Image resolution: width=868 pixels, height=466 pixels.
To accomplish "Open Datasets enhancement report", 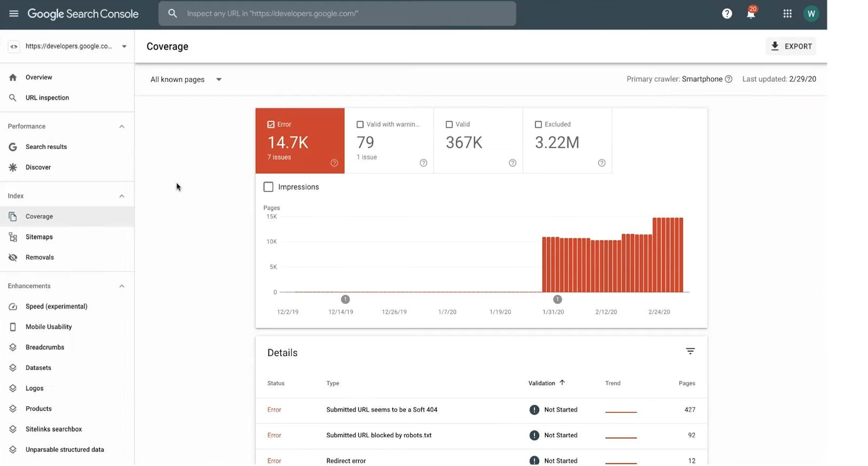I will coord(67,368).
